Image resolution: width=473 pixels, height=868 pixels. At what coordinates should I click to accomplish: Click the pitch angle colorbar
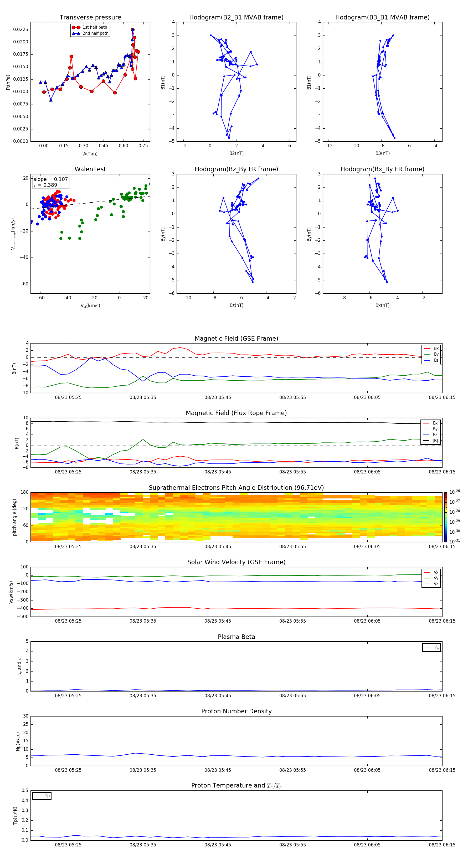pos(445,517)
